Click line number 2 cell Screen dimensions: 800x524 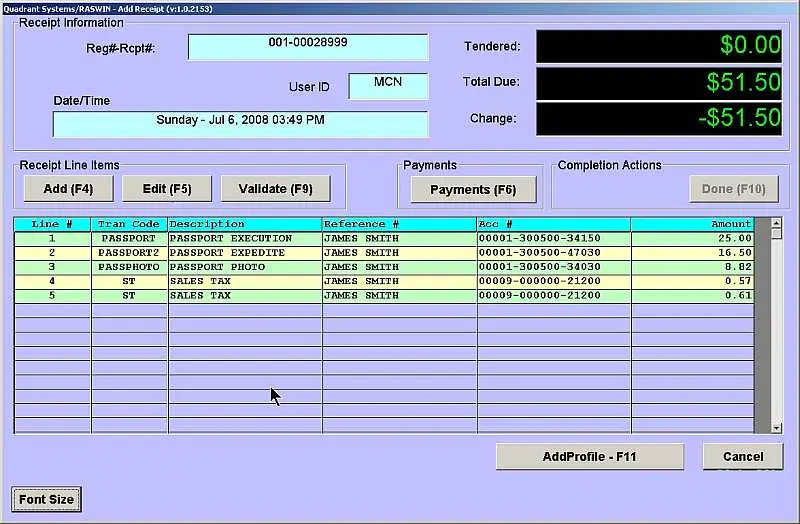coord(52,253)
